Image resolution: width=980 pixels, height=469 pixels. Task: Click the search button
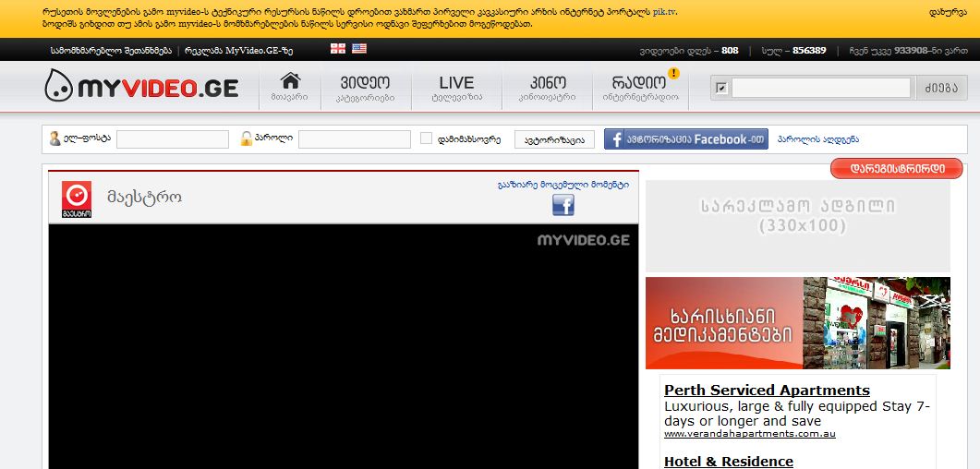tap(942, 88)
